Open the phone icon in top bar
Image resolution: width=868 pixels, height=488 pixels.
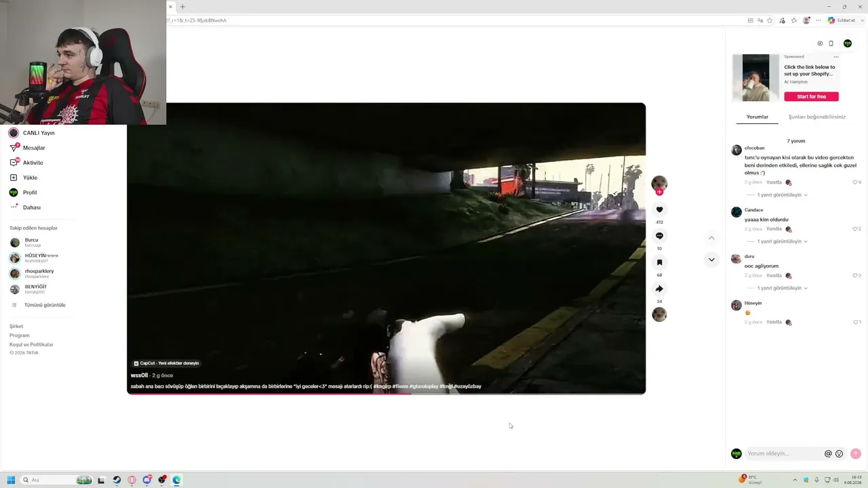coord(831,43)
